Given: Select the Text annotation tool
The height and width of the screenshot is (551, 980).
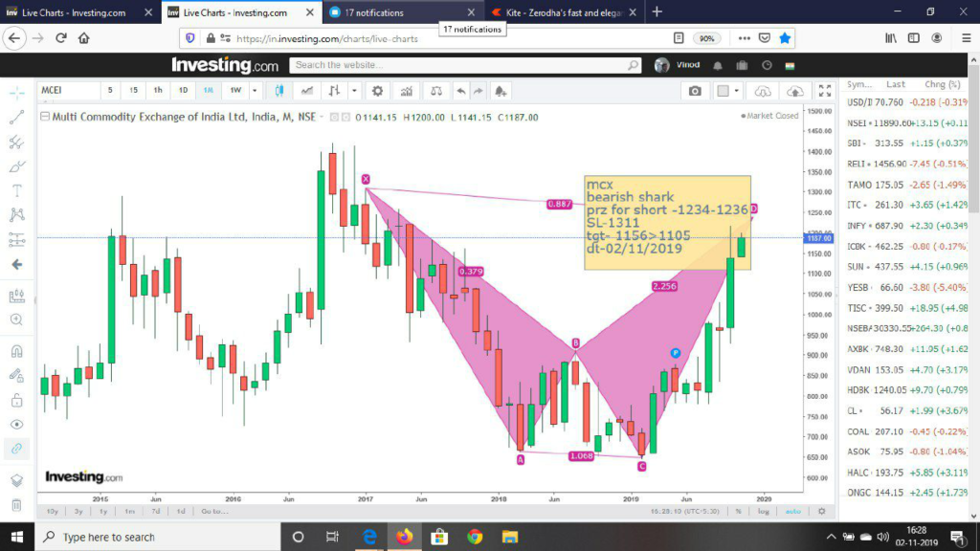Looking at the screenshot, I should coord(17,190).
